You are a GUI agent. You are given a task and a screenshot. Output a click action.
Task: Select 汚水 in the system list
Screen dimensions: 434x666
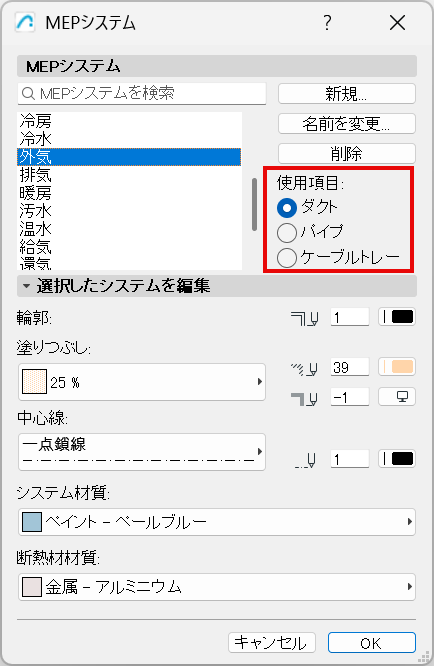(129, 211)
